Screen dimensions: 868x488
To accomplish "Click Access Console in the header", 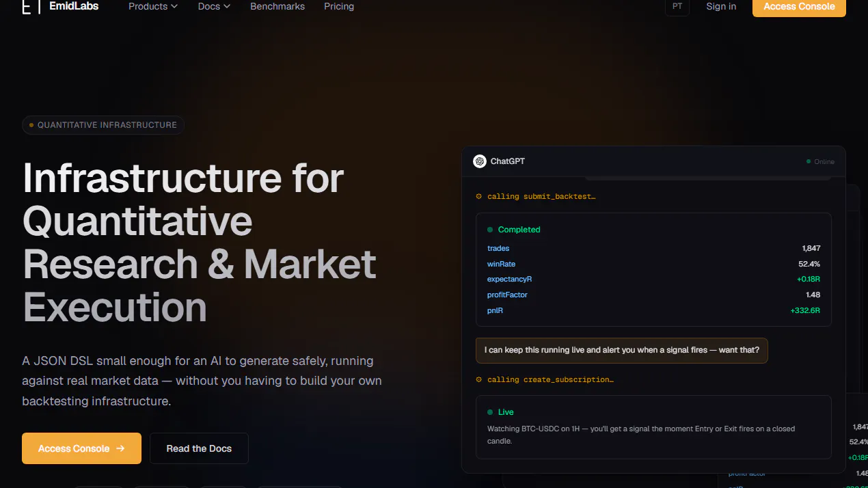I will point(799,6).
